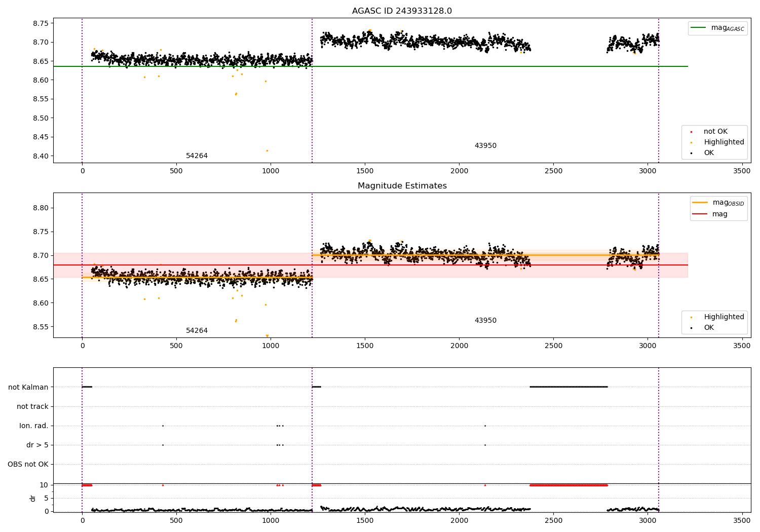Click the 'not track' row label
Image resolution: width=760 pixels, height=532 pixels.
point(32,406)
